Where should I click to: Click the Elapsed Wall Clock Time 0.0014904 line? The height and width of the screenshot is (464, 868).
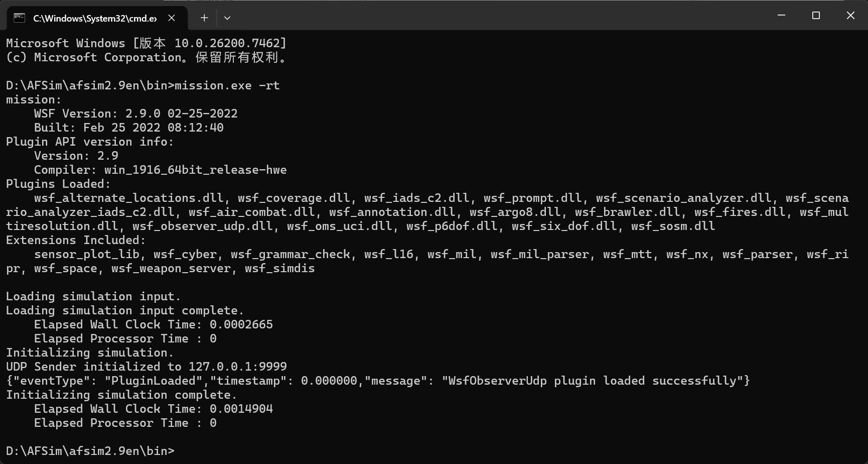tap(153, 409)
